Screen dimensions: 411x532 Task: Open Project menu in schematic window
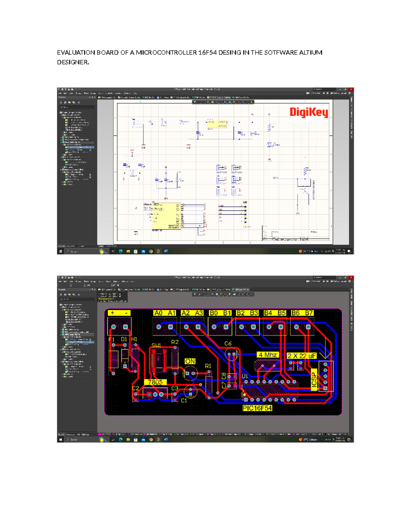click(79, 93)
